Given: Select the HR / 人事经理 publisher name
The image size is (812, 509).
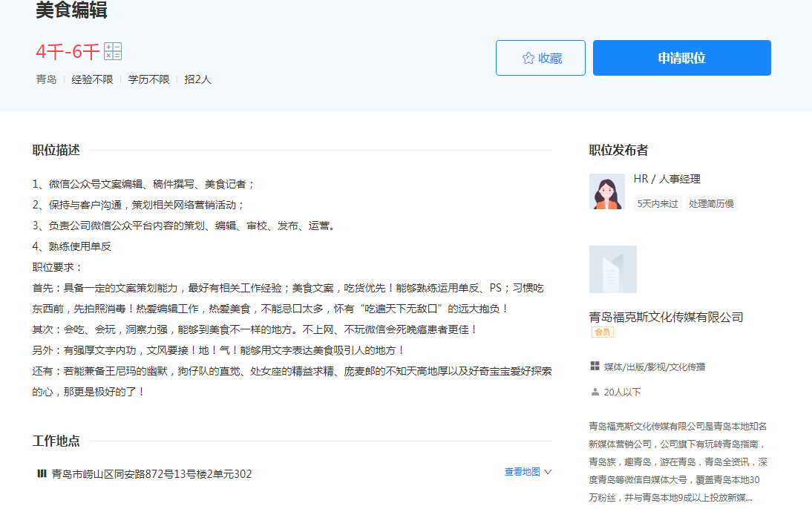Looking at the screenshot, I should coord(667,179).
